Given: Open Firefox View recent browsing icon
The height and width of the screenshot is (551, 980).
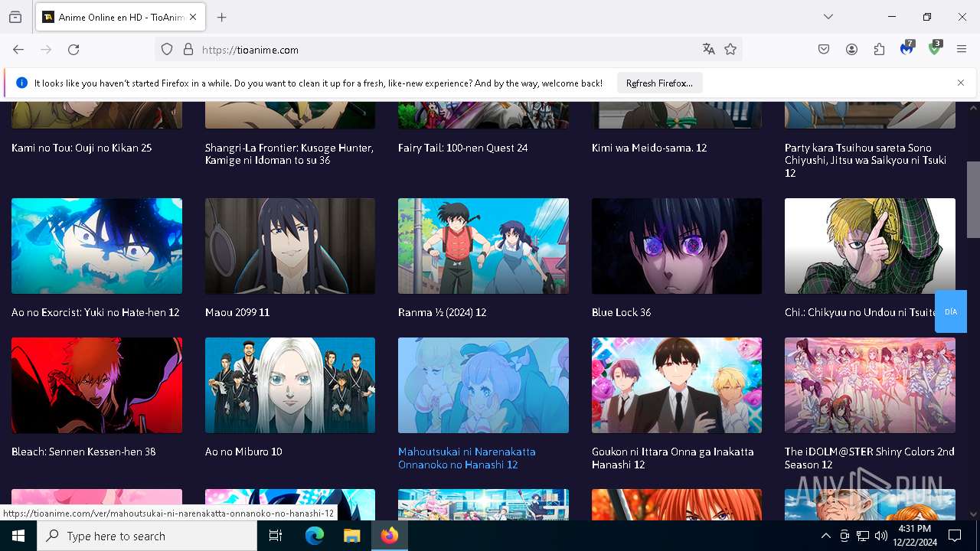Looking at the screenshot, I should [15, 17].
